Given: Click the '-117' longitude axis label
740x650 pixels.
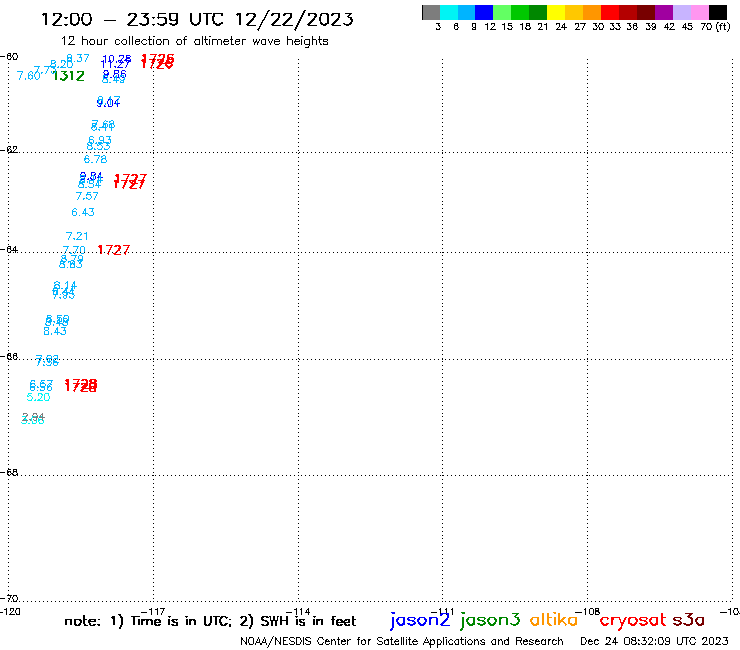Looking at the screenshot, I should click(x=153, y=612).
